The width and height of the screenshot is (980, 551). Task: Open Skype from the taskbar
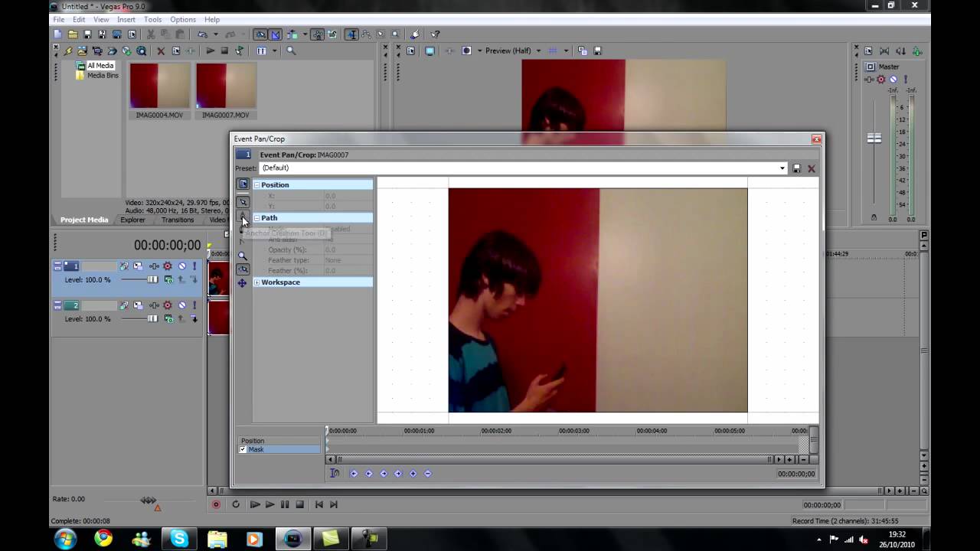point(179,539)
